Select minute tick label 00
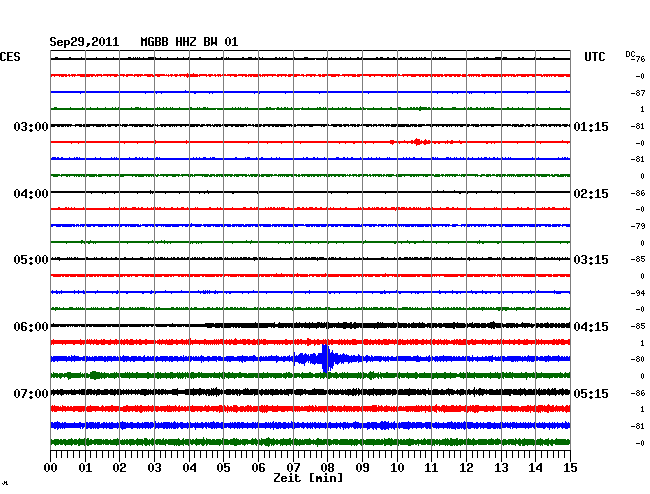The width and height of the screenshot is (650, 494). coord(51,467)
